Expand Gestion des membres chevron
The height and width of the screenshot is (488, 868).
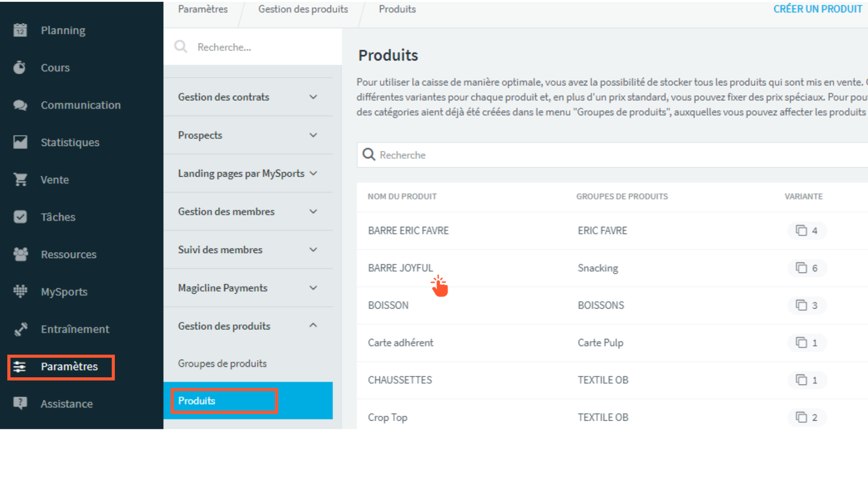(313, 211)
